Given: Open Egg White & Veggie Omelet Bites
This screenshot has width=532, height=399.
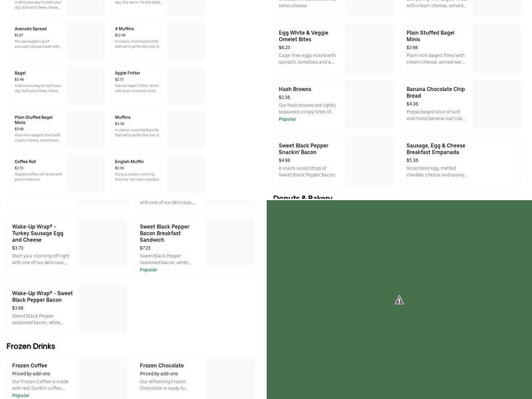Looking at the screenshot, I should pyautogui.click(x=303, y=36).
